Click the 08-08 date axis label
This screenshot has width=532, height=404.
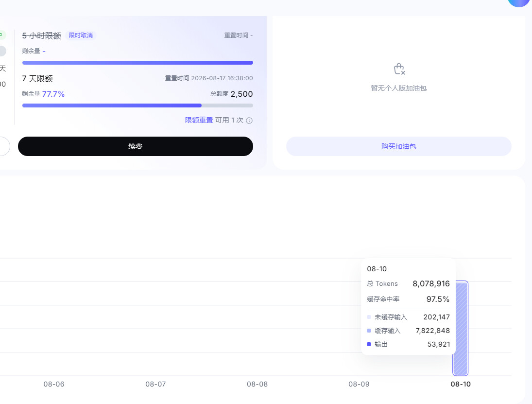pos(257,384)
